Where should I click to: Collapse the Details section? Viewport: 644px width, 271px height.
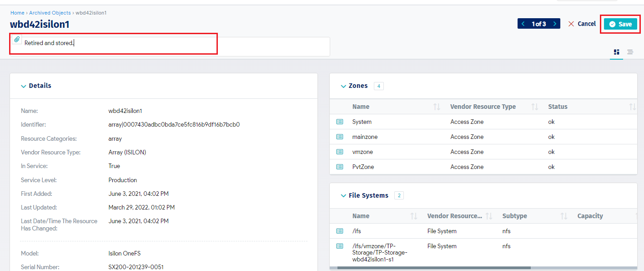[x=24, y=86]
